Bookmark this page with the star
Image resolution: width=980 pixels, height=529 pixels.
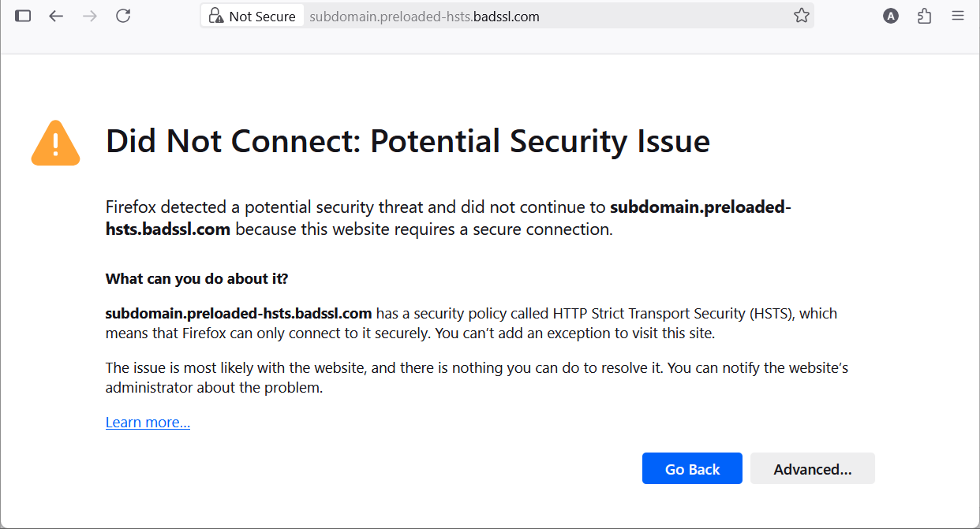click(x=802, y=16)
